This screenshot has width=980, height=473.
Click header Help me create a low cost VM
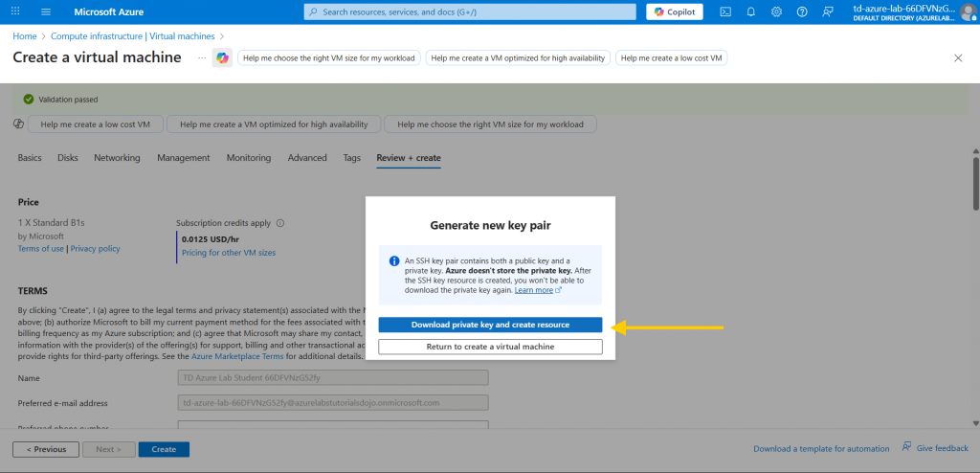[x=671, y=58]
